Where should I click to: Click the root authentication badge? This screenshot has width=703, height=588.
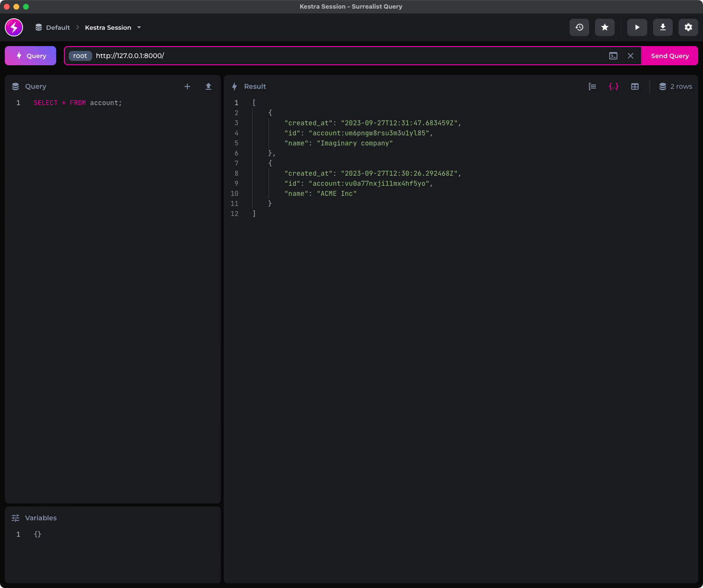80,56
